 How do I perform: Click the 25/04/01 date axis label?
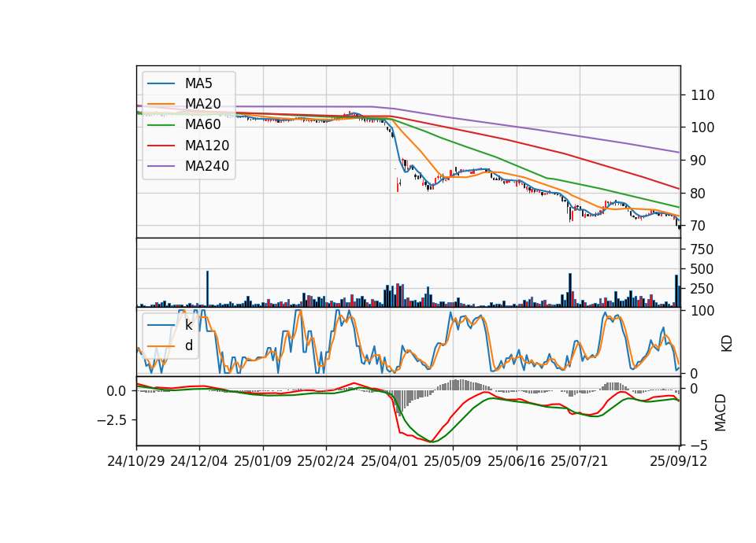point(390,462)
